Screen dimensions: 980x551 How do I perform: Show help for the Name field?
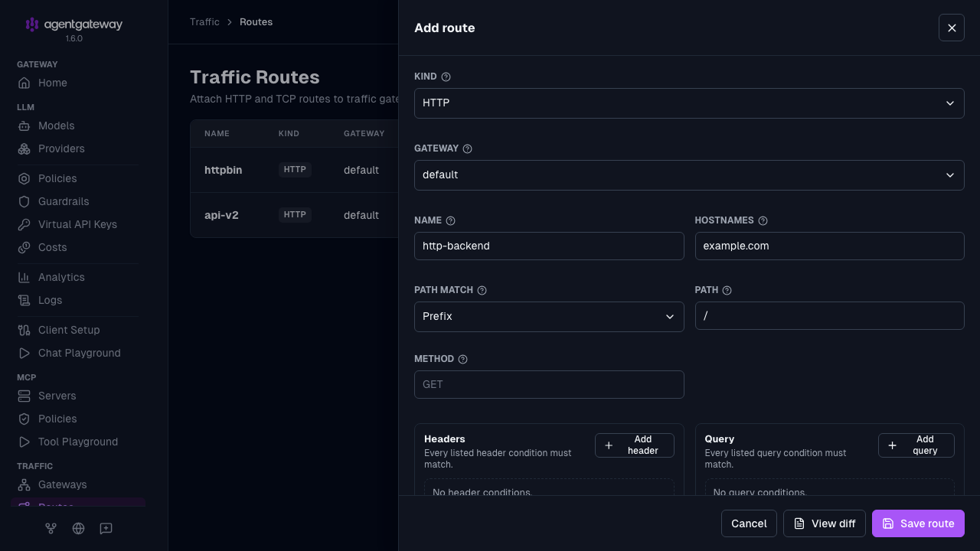tap(451, 220)
